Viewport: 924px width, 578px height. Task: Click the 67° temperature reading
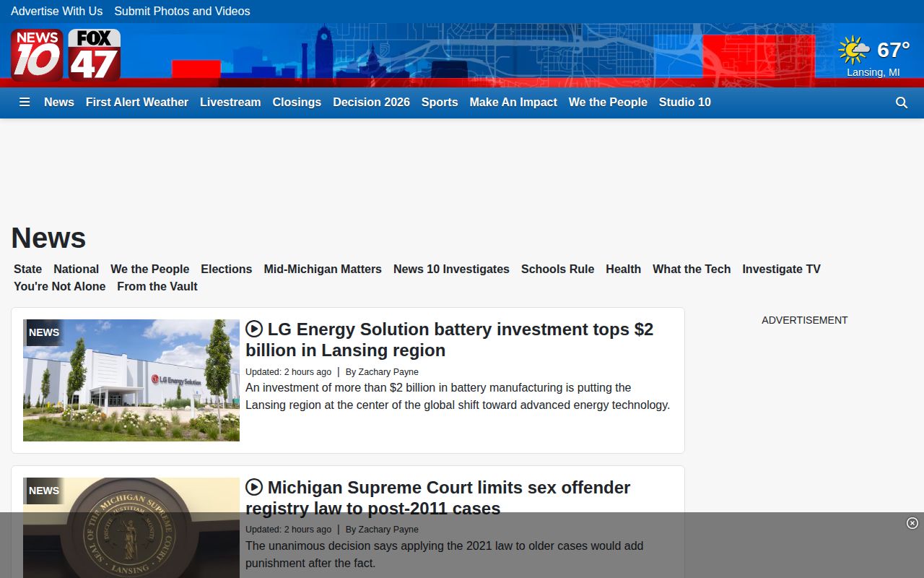[893, 50]
